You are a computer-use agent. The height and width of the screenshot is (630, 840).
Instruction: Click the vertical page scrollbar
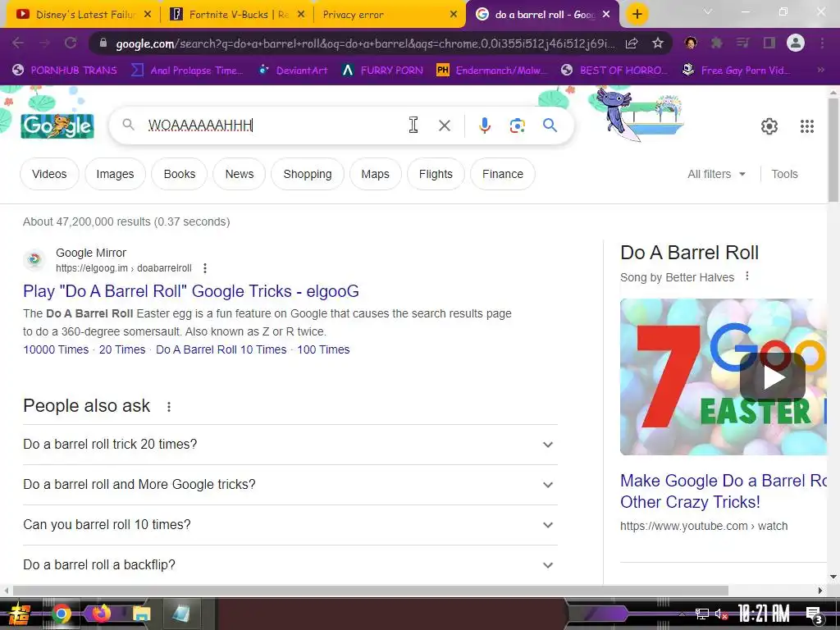click(833, 150)
